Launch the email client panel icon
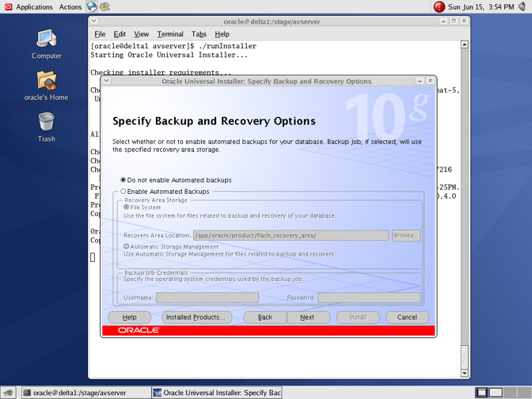The width and height of the screenshot is (532, 399). coord(104,6)
